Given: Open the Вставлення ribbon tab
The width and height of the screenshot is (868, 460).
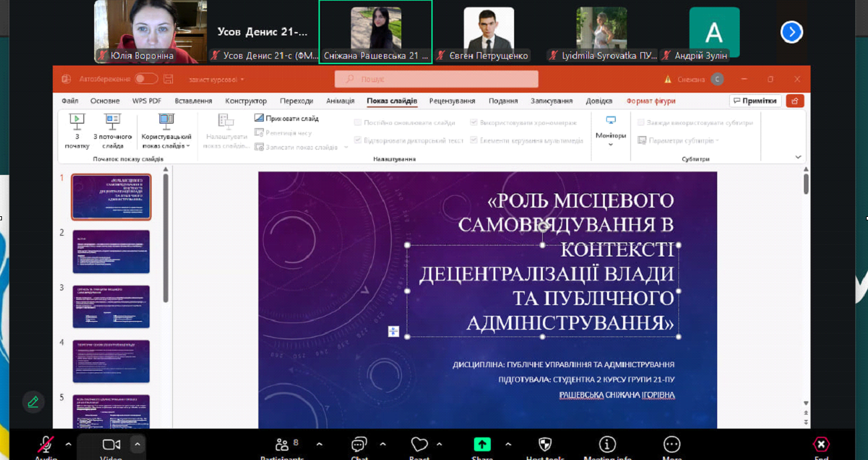Looking at the screenshot, I should (x=194, y=101).
